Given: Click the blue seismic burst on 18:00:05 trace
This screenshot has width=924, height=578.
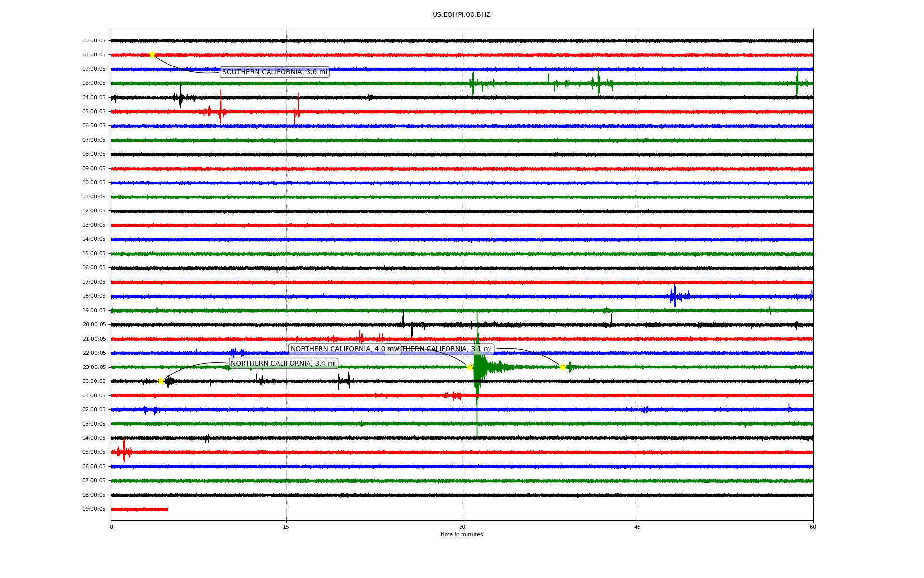Looking at the screenshot, I should pos(675,296).
